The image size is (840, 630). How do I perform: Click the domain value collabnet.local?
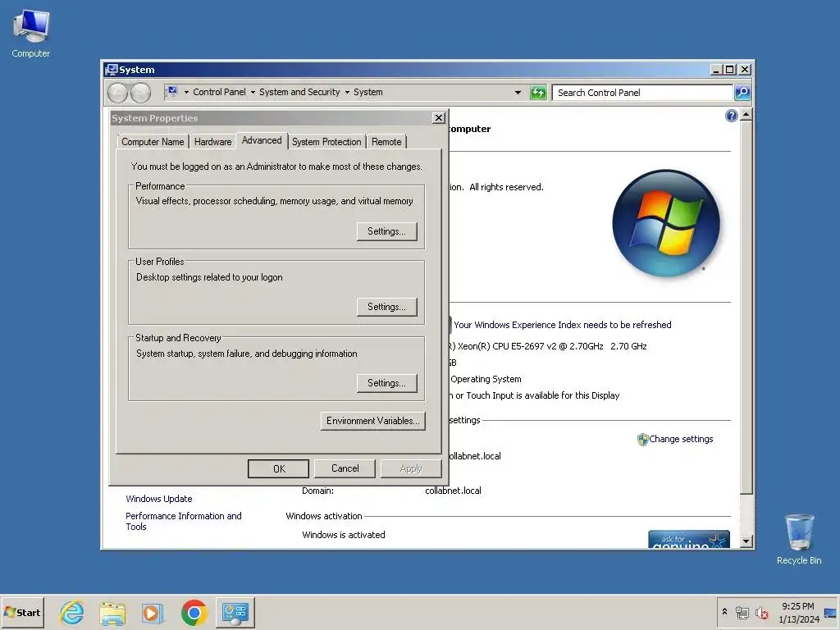click(x=453, y=491)
